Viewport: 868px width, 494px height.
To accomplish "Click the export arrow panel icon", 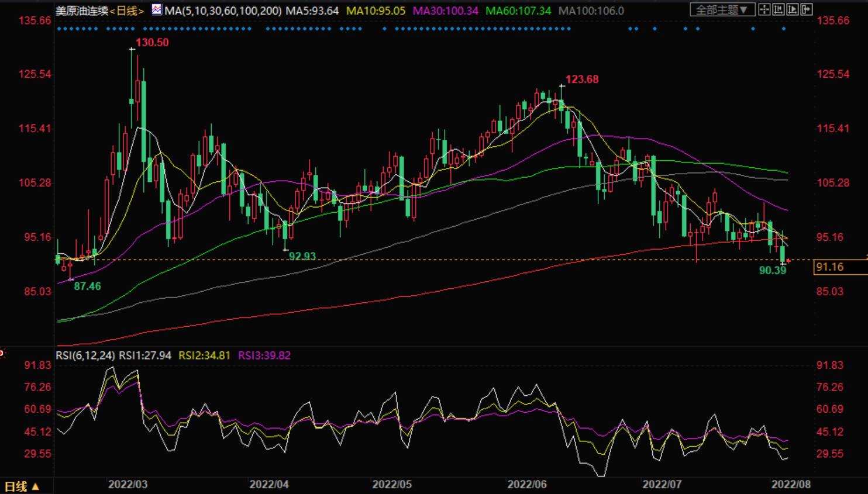I will (807, 9).
